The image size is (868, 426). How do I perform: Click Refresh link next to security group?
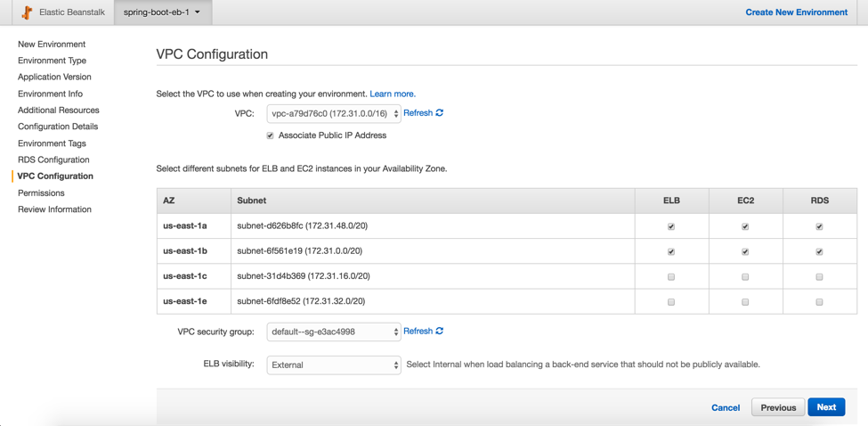pos(418,332)
